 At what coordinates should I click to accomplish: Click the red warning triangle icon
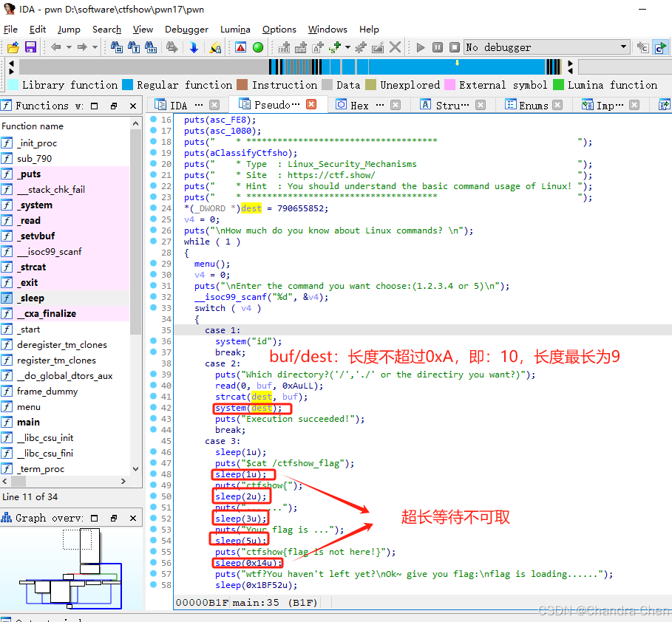pyautogui.click(x=241, y=47)
